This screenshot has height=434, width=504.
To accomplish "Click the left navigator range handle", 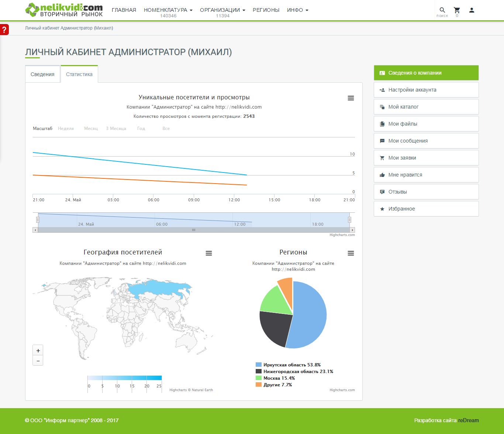I will (38, 220).
